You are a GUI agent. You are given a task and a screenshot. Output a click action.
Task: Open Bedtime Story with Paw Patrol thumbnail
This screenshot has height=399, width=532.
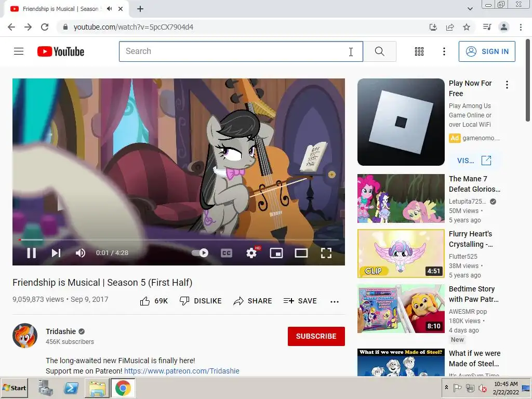[401, 309]
